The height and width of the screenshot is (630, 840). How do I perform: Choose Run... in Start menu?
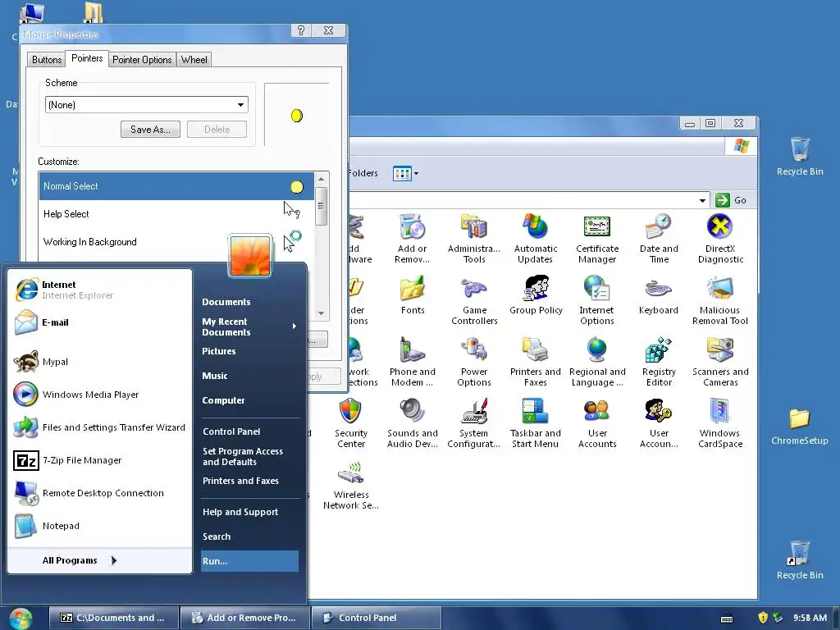[x=249, y=561]
